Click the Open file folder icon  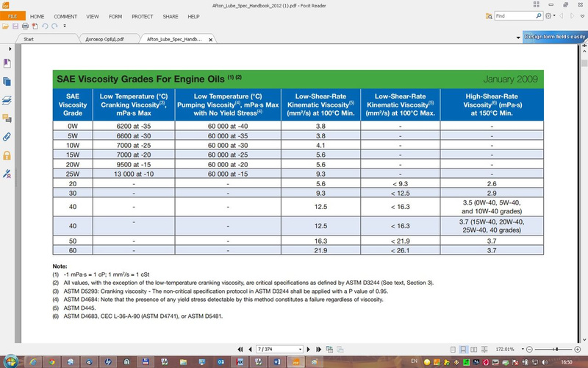[x=6, y=26]
